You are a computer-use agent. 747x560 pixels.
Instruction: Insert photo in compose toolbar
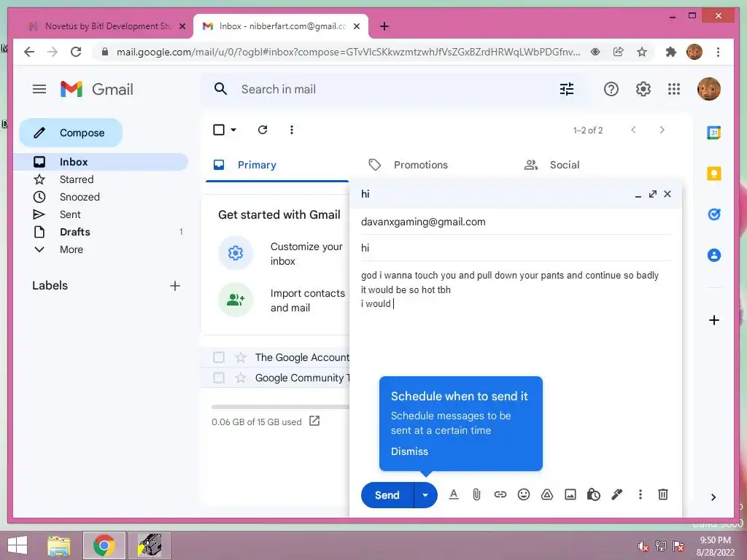pyautogui.click(x=570, y=495)
